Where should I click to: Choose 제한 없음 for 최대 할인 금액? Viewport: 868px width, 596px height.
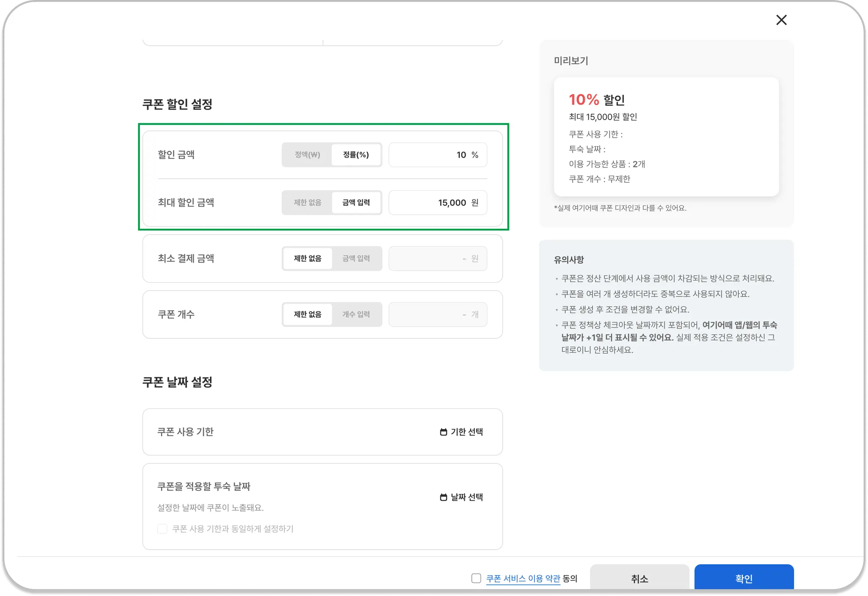click(307, 202)
